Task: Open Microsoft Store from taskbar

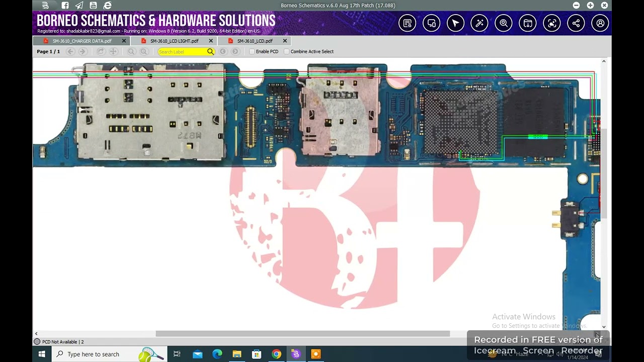Action: point(257,354)
